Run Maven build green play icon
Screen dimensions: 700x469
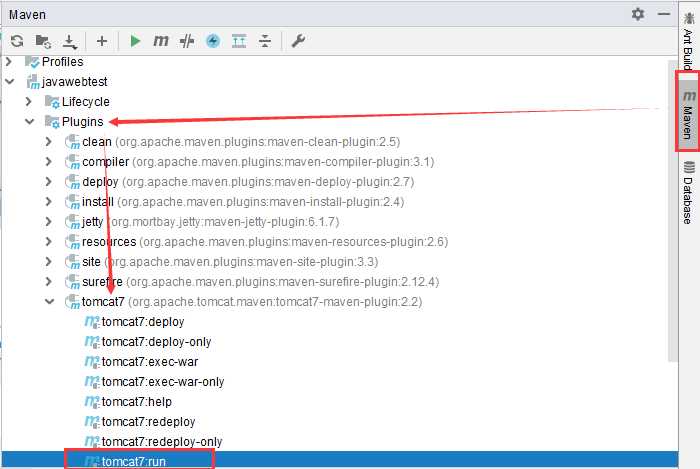pos(135,41)
